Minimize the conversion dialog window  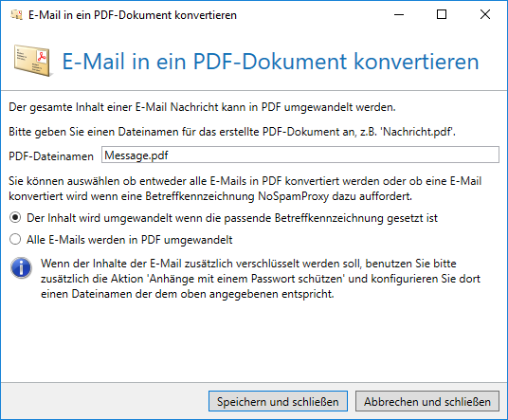tap(399, 14)
